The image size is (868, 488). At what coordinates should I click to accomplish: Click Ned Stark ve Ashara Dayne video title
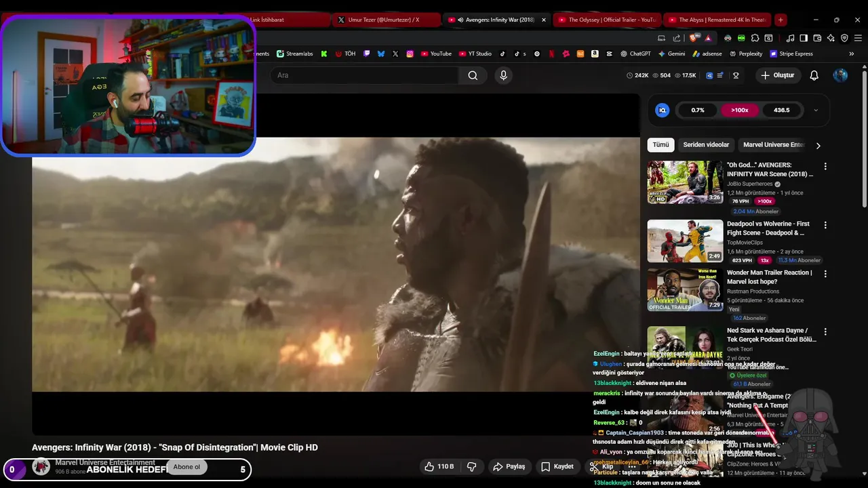pyautogui.click(x=771, y=335)
